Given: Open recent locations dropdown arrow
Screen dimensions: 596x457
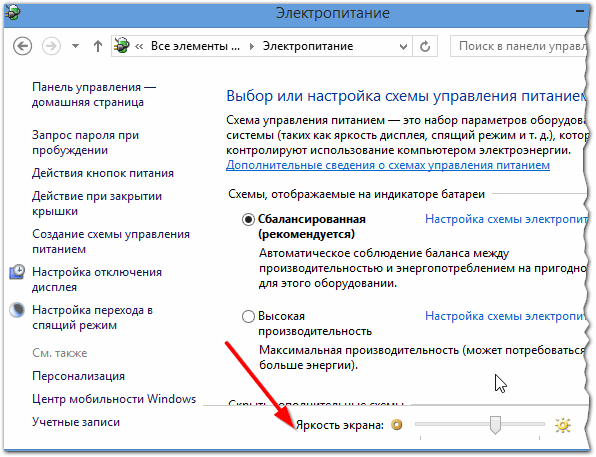Looking at the screenshot, I should (76, 46).
